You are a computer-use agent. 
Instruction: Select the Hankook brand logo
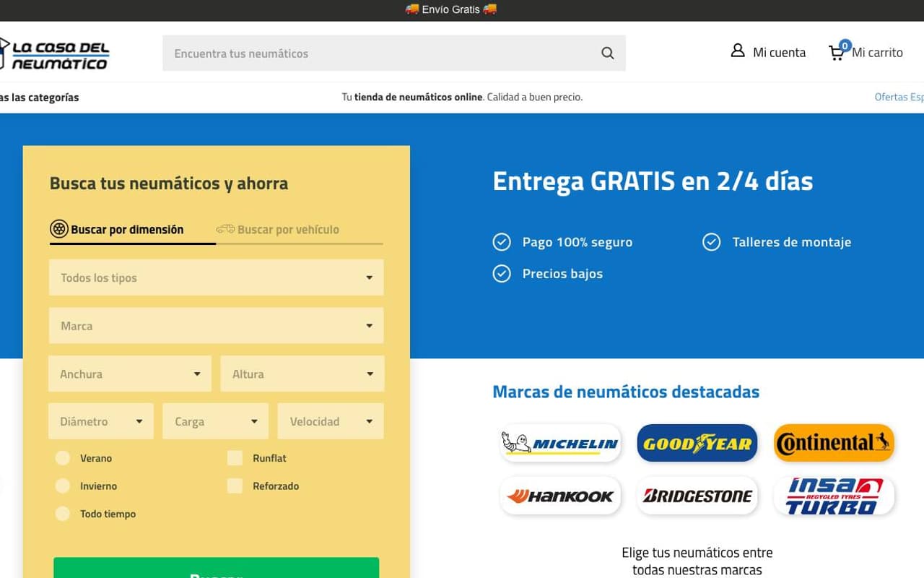coord(560,496)
